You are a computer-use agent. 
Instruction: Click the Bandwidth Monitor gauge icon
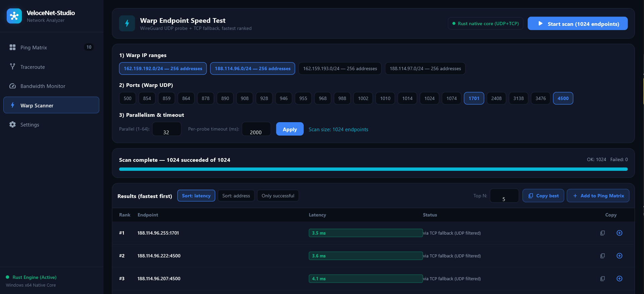[12, 86]
